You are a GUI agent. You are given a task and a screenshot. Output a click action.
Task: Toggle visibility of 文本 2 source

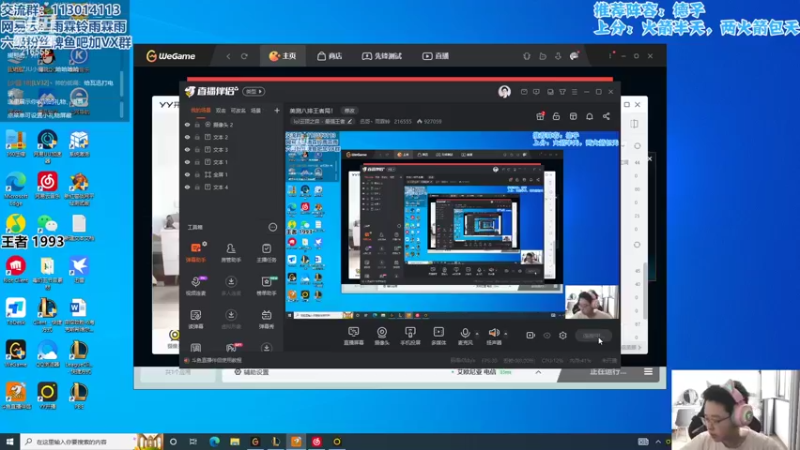(x=187, y=137)
